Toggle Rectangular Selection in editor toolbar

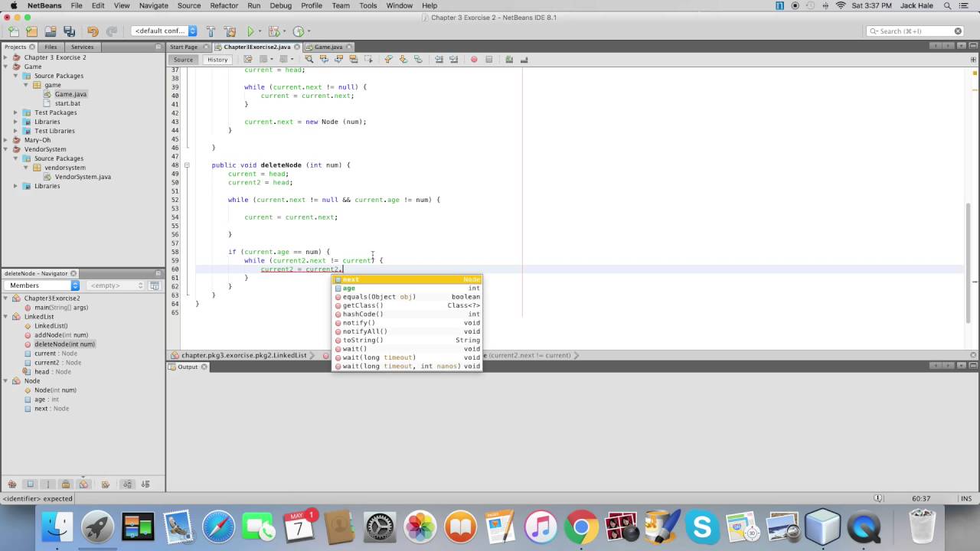click(x=368, y=59)
